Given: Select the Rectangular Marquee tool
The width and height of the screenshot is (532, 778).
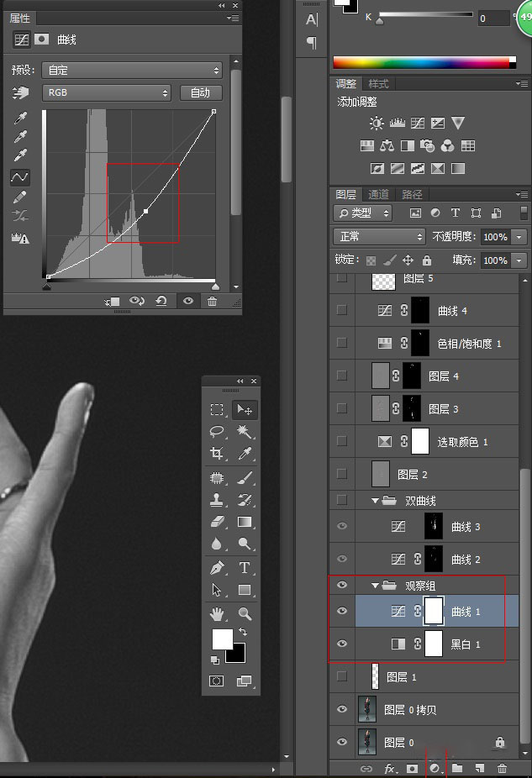Looking at the screenshot, I should point(216,409).
